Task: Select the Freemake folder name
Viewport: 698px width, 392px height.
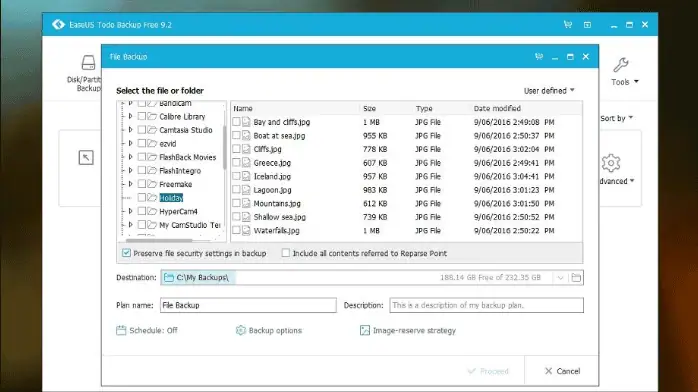Action: (x=176, y=184)
